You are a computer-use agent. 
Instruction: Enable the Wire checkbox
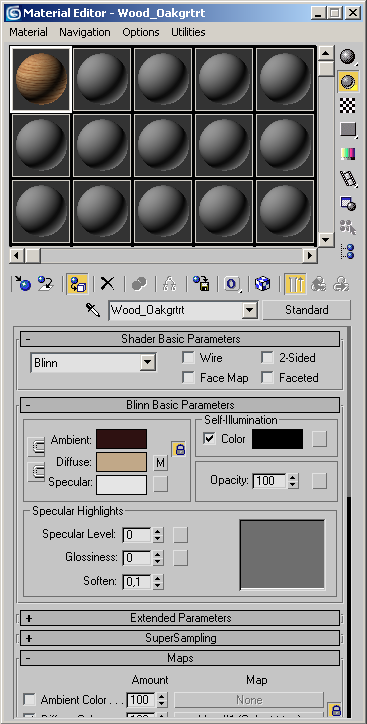(x=188, y=358)
